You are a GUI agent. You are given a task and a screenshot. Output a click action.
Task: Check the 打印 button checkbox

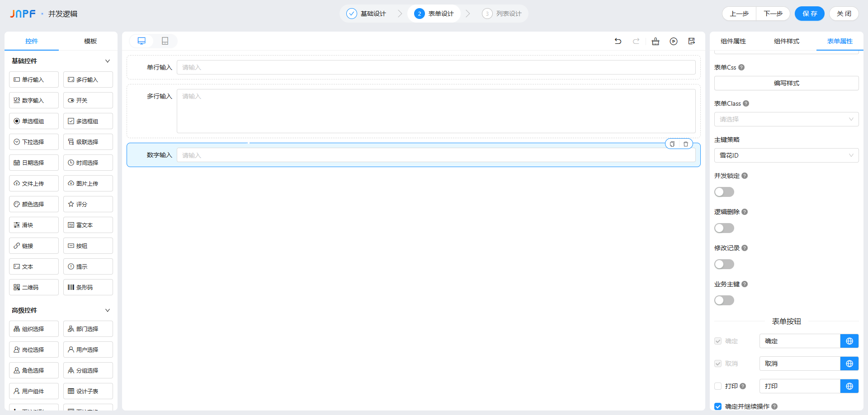tap(718, 386)
